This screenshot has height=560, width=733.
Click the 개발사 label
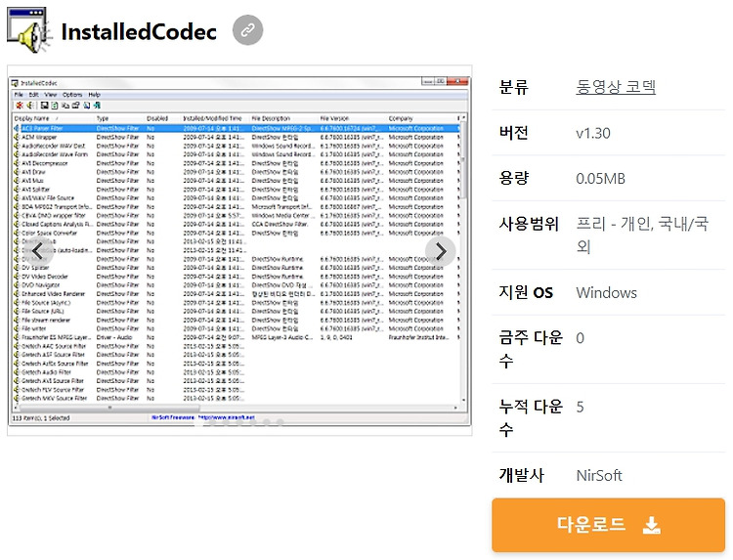coord(521,475)
